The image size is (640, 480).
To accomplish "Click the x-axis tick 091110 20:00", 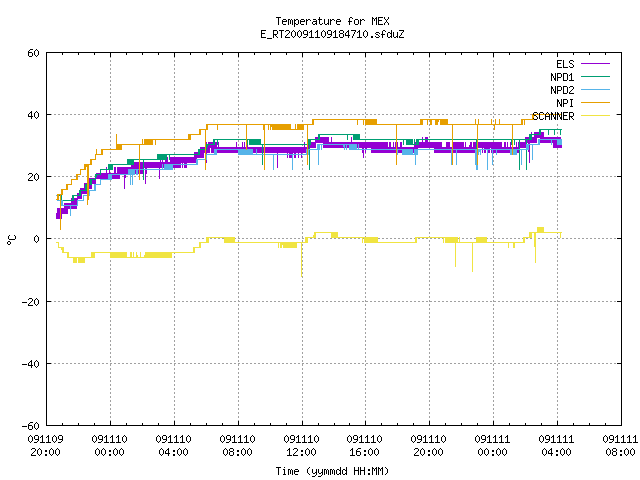I will click(429, 446).
